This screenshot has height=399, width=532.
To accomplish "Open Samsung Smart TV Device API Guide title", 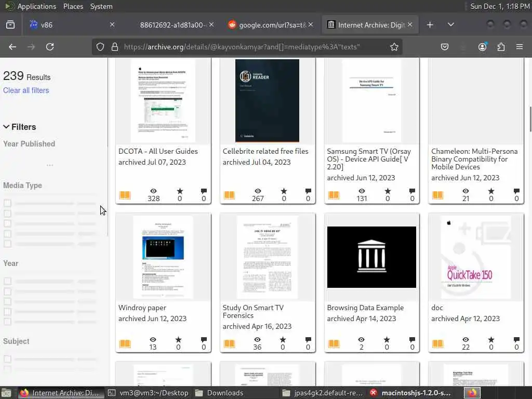I will click(x=369, y=159).
